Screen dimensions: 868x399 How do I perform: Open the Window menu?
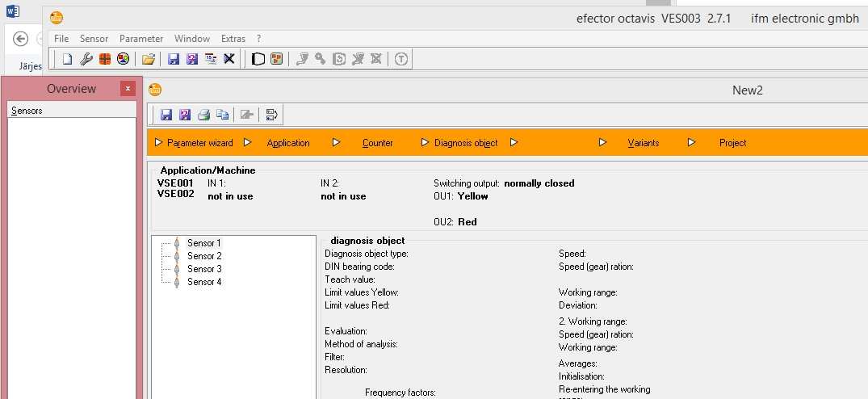[x=192, y=39]
